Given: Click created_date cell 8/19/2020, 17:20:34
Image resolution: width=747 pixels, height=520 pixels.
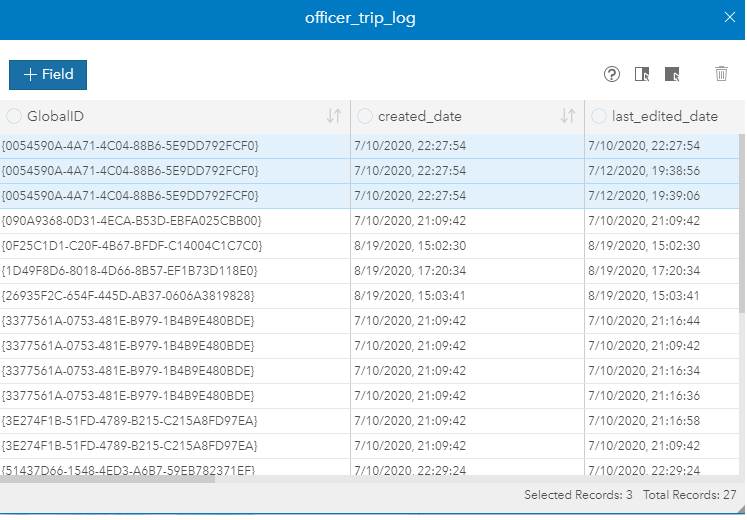Looking at the screenshot, I should click(410, 271).
